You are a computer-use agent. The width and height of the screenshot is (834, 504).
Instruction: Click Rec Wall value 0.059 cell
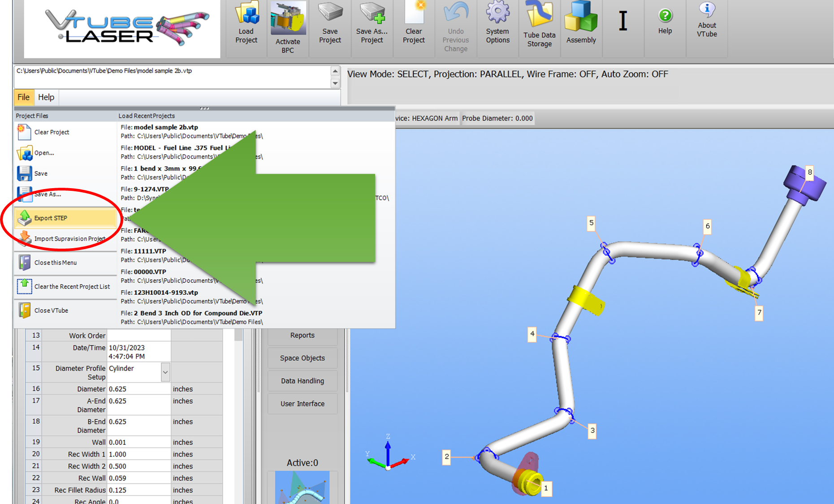tap(139, 478)
